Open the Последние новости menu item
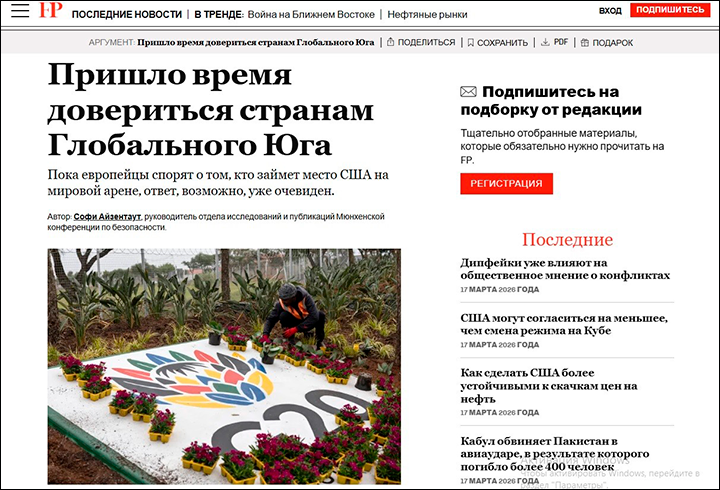The height and width of the screenshot is (490, 720). coord(126,12)
